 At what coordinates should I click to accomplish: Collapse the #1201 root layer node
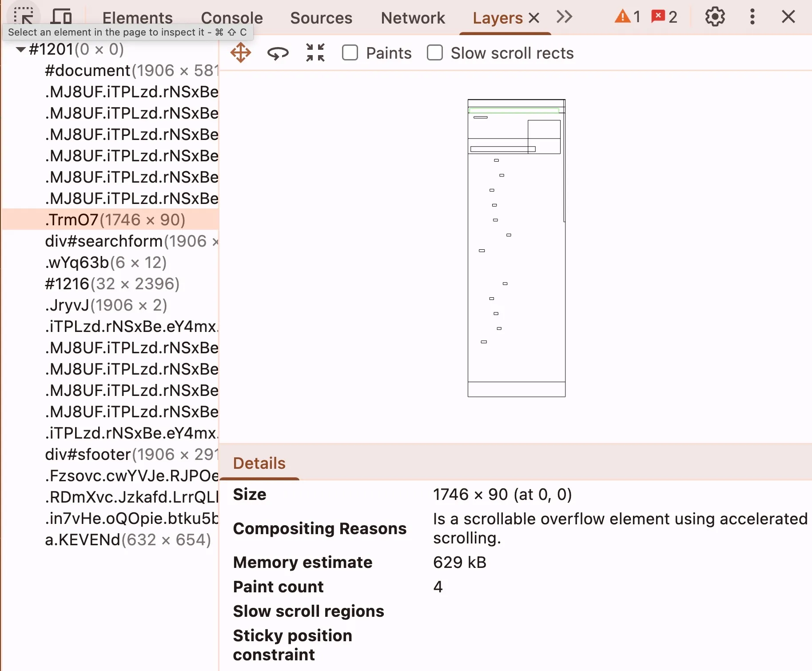point(20,49)
